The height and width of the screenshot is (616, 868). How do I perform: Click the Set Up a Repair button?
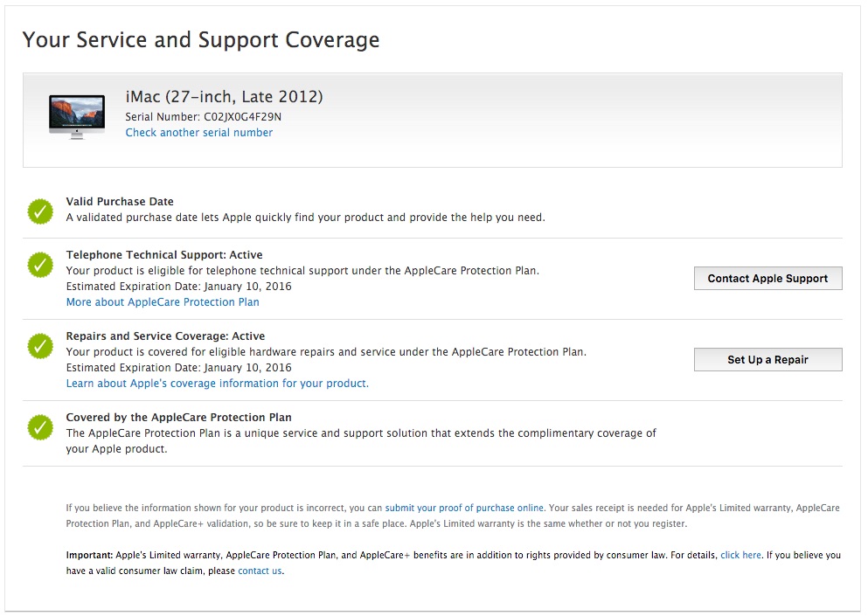[767, 360]
